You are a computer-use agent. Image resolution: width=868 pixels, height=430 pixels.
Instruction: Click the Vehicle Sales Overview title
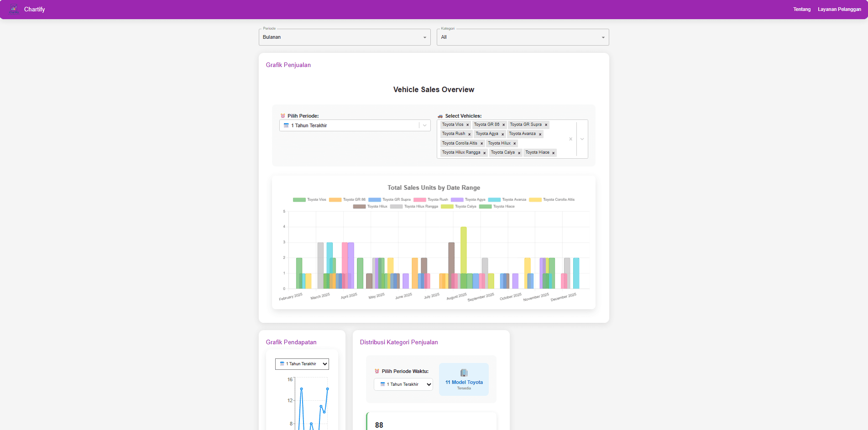[x=434, y=90]
